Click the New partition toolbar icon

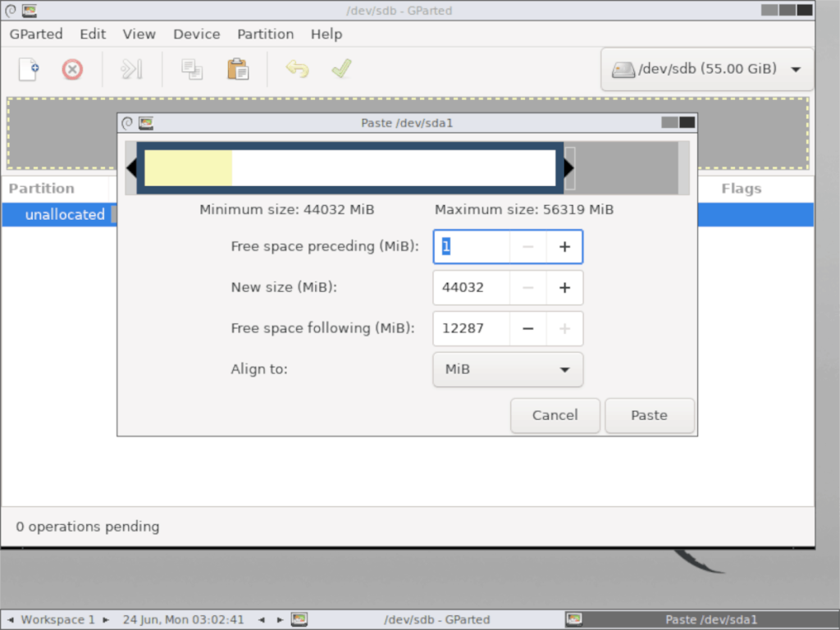(30, 70)
